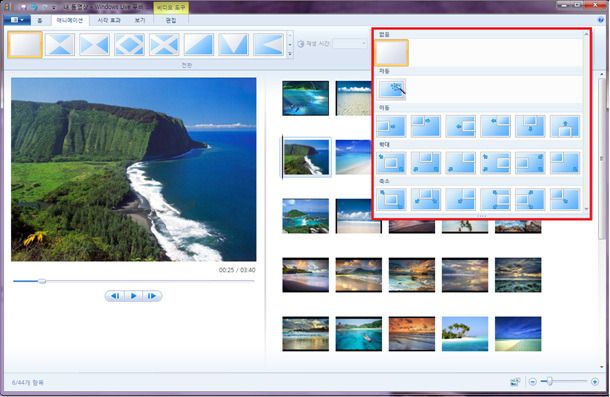Apply the V-shaped wipe transition
Image resolution: width=610 pixels, height=397 pixels.
point(233,44)
